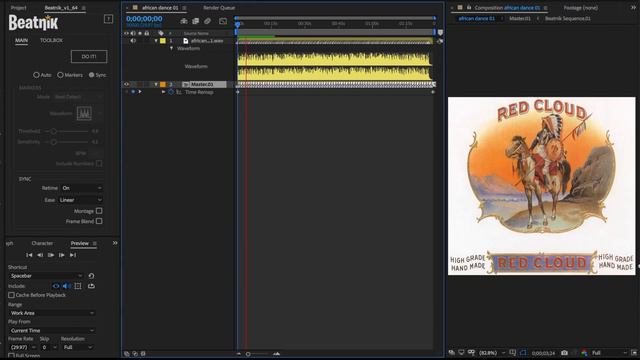Click the third toggle-pane icon at timeline bottom
The image size is (640, 360).
tap(143, 354)
